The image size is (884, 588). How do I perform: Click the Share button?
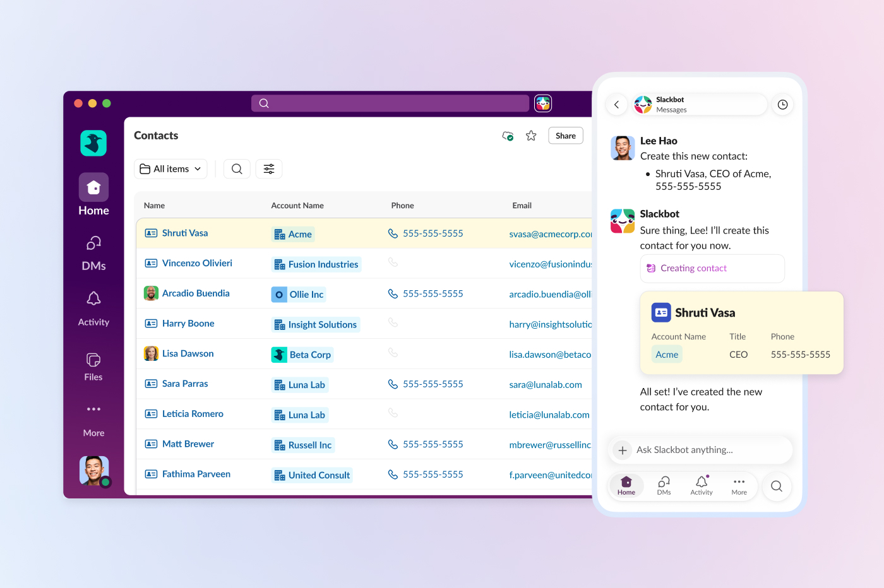tap(565, 136)
